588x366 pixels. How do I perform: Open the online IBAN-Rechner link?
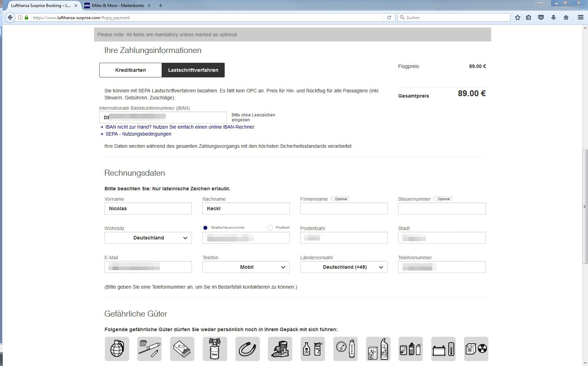(180, 127)
